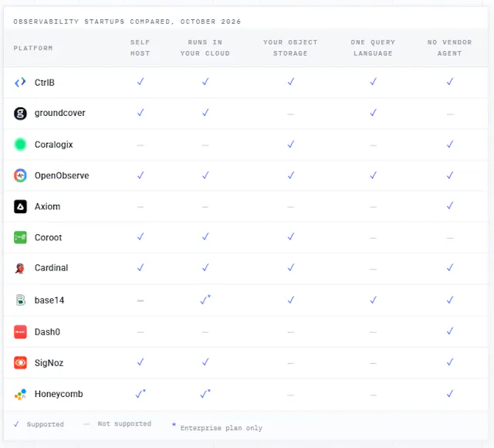Click OpenObserve's No Vendor Agent checkmark
The height and width of the screenshot is (448, 494).
pyautogui.click(x=450, y=175)
